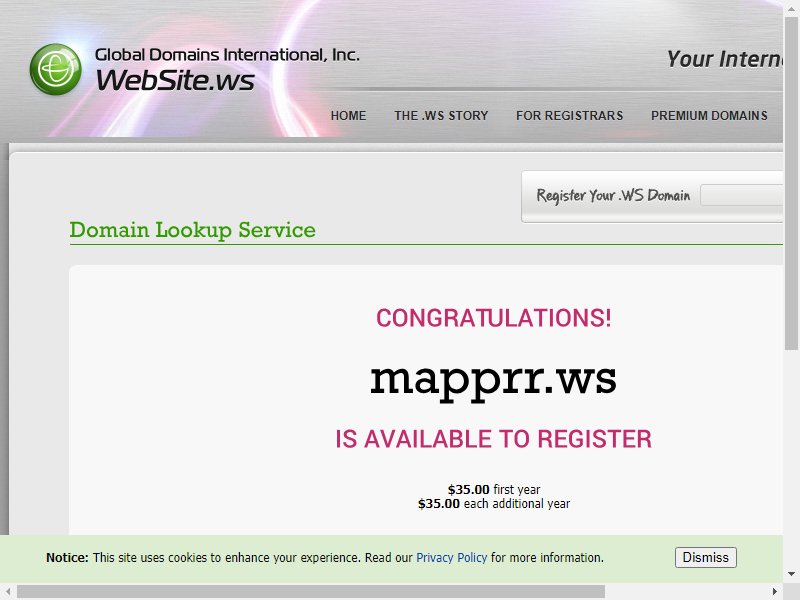The width and height of the screenshot is (800, 600).
Task: Click the vertical scrollbar up arrow
Action: [x=791, y=8]
